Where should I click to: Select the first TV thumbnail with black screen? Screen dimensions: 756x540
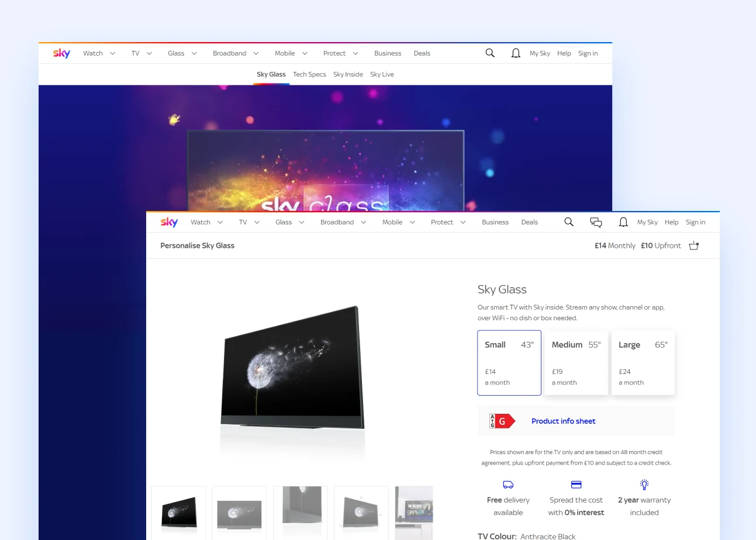pos(178,513)
